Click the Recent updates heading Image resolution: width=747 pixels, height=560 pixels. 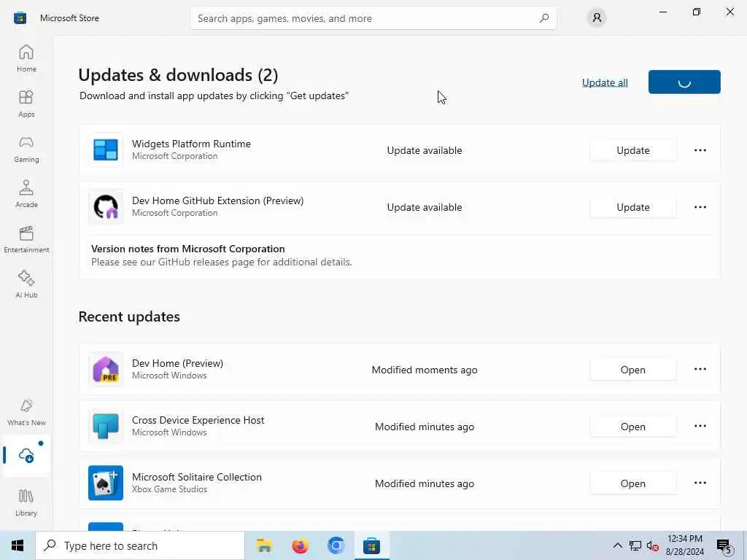tap(129, 316)
